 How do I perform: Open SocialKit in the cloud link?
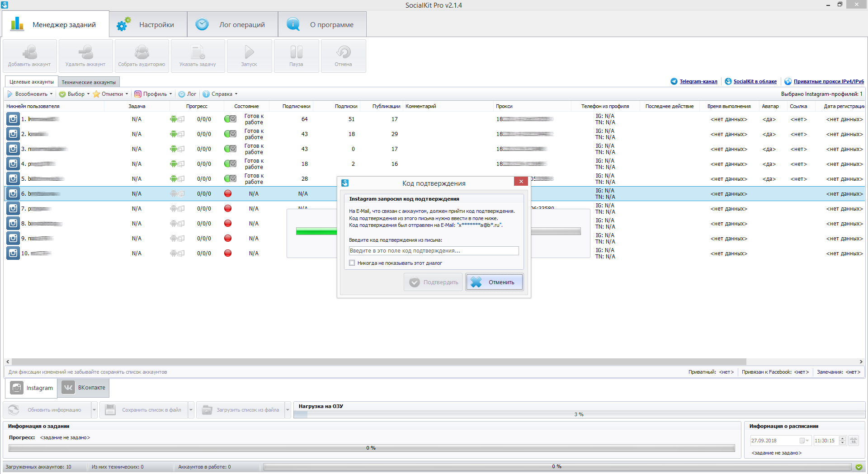point(755,81)
